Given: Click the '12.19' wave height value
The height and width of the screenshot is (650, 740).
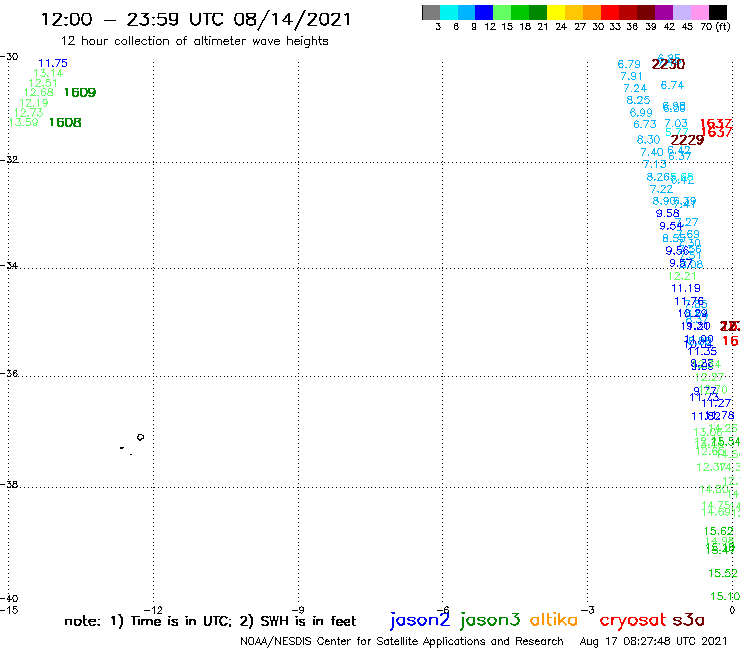Looking at the screenshot, I should tap(34, 103).
